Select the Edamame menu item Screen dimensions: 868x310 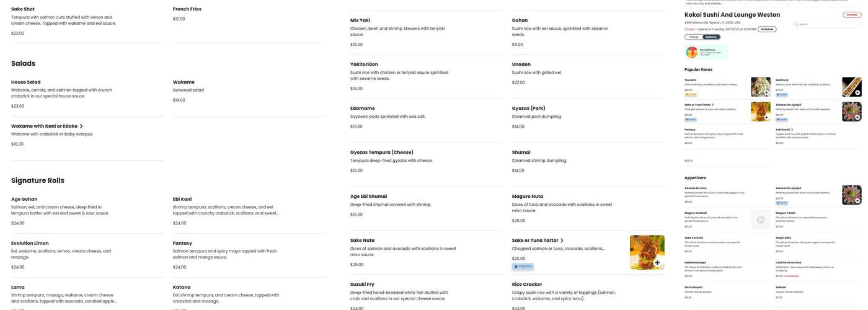[x=364, y=108]
